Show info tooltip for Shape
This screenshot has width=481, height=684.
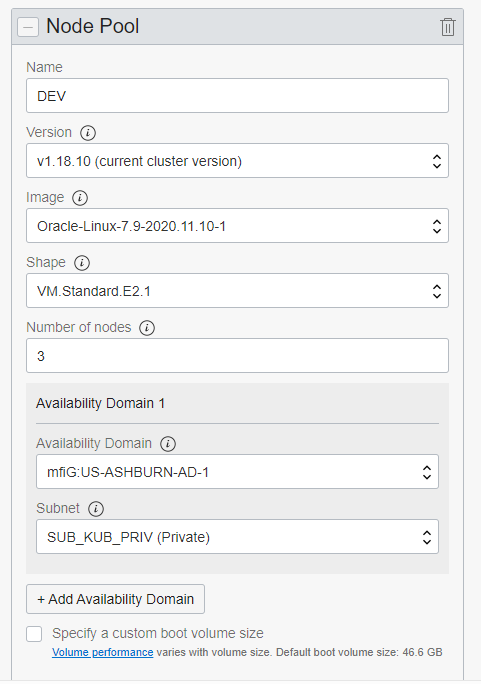click(x=82, y=263)
